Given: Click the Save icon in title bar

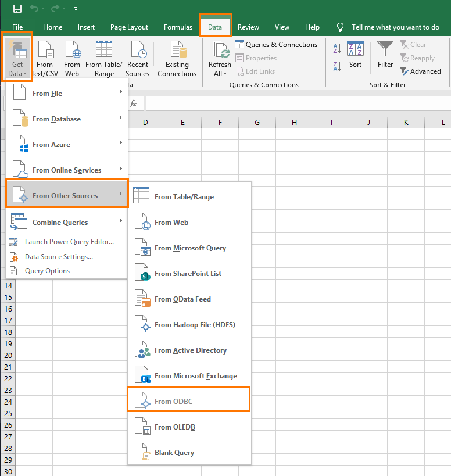Looking at the screenshot, I should pos(17,9).
